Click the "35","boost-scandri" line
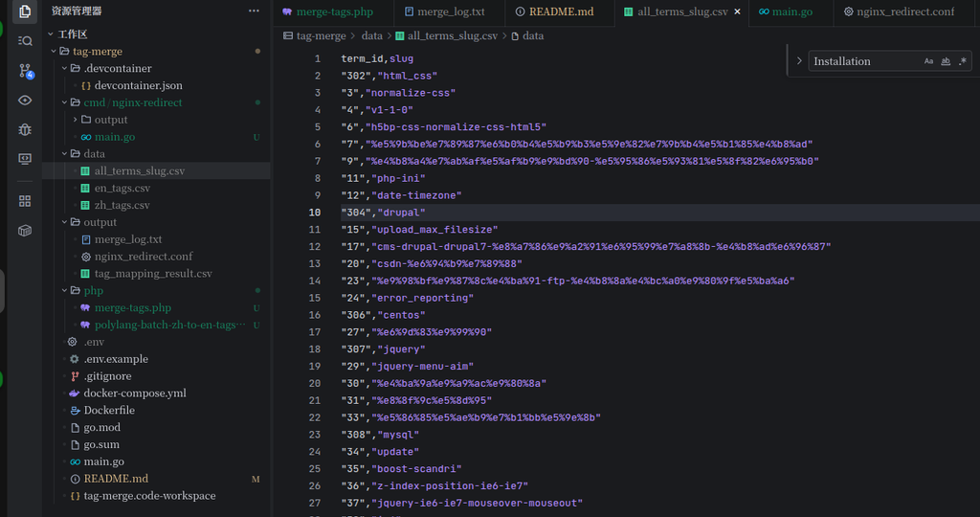980x517 pixels. tap(401, 469)
